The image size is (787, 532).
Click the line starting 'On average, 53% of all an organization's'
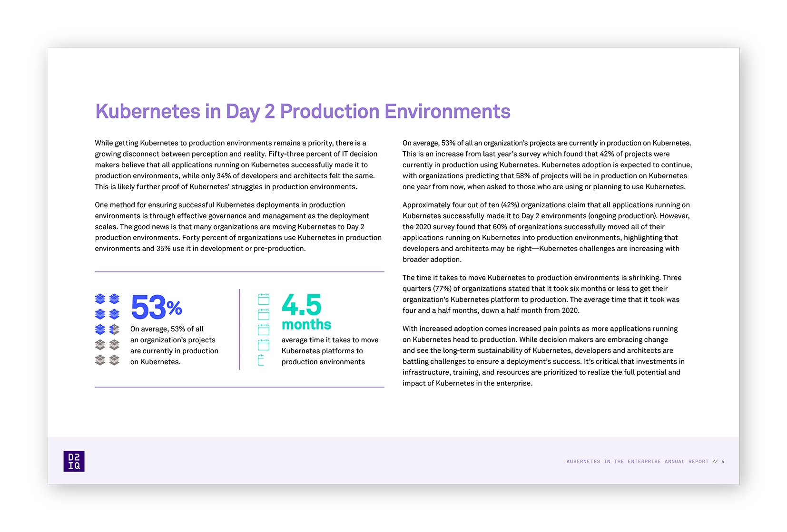pos(547,143)
